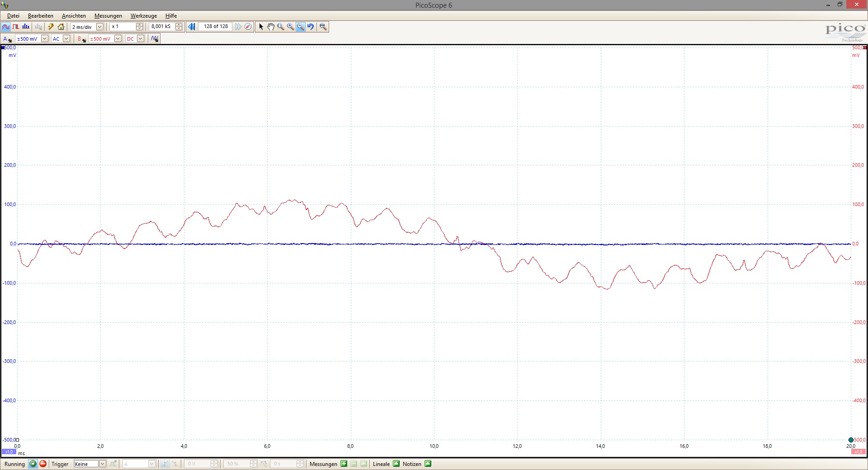The width and height of the screenshot is (868, 470).
Task: Click Channel B options button
Action: pos(81,39)
